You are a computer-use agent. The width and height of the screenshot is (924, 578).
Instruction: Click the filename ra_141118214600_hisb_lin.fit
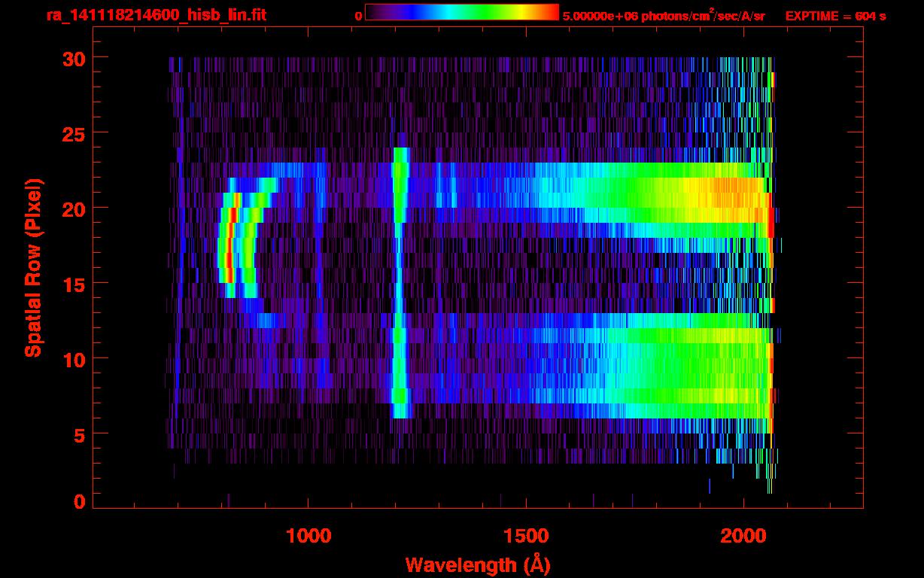point(156,15)
